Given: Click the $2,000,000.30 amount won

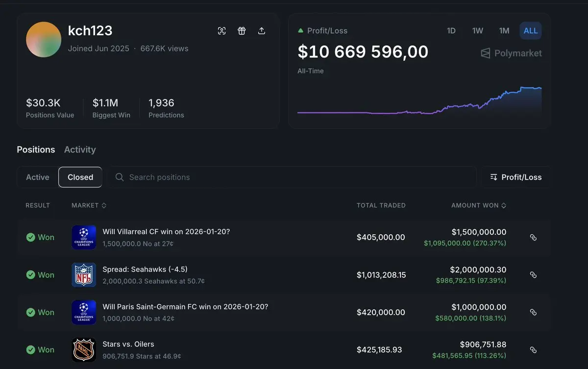Looking at the screenshot, I should (478, 270).
